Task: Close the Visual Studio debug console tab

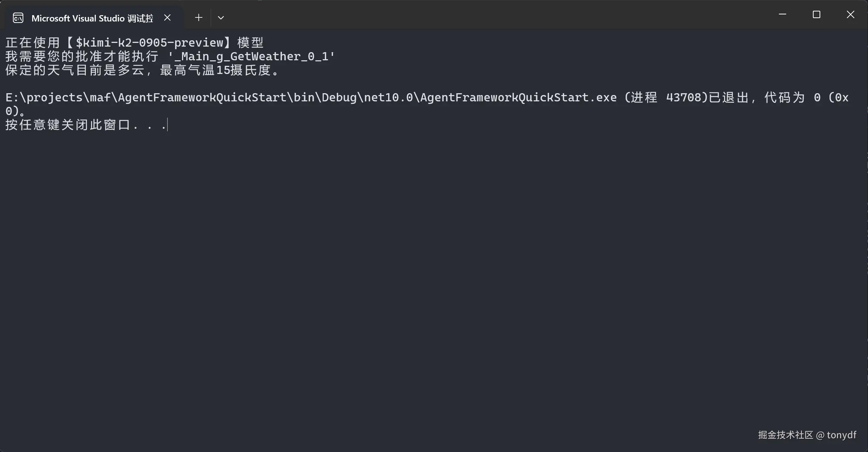Action: coord(167,17)
